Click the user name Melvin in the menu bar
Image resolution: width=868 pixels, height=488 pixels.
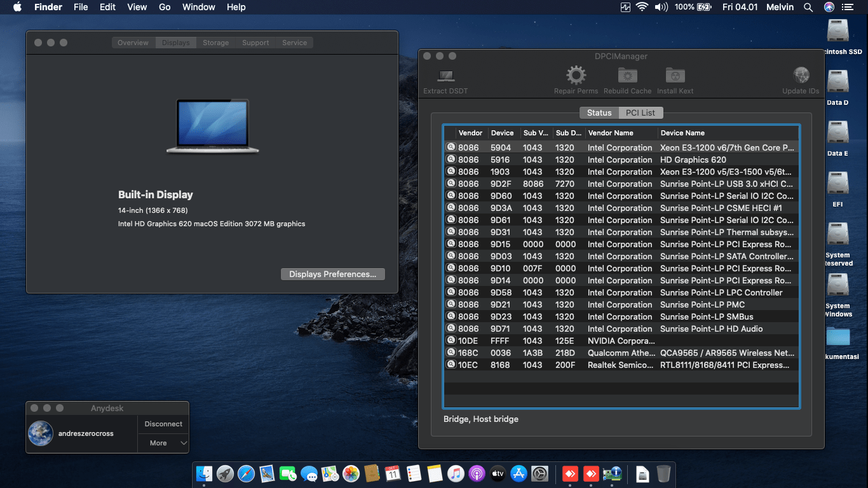(778, 7)
